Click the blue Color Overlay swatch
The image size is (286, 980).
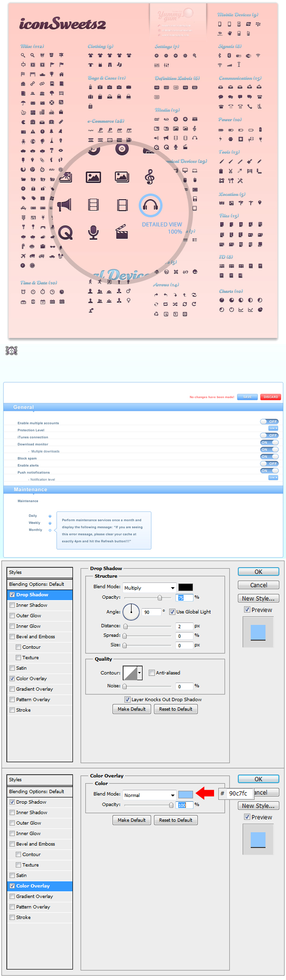(x=185, y=795)
